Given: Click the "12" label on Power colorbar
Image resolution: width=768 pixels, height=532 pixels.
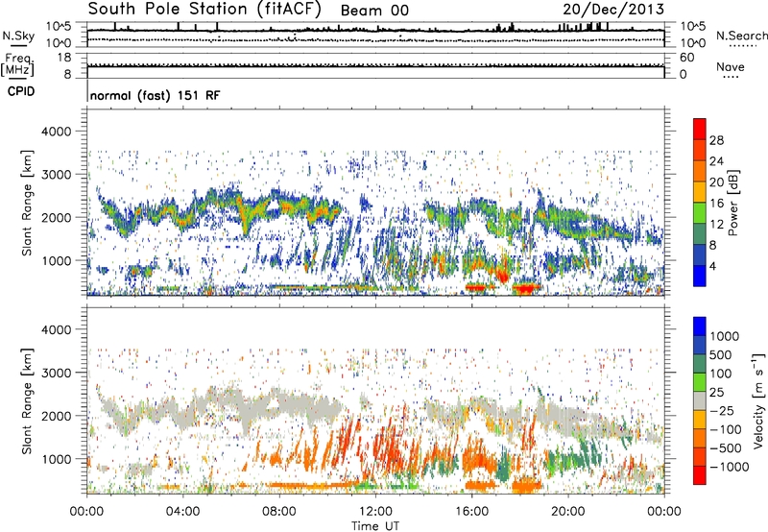Looking at the screenshot, I should tap(716, 225).
